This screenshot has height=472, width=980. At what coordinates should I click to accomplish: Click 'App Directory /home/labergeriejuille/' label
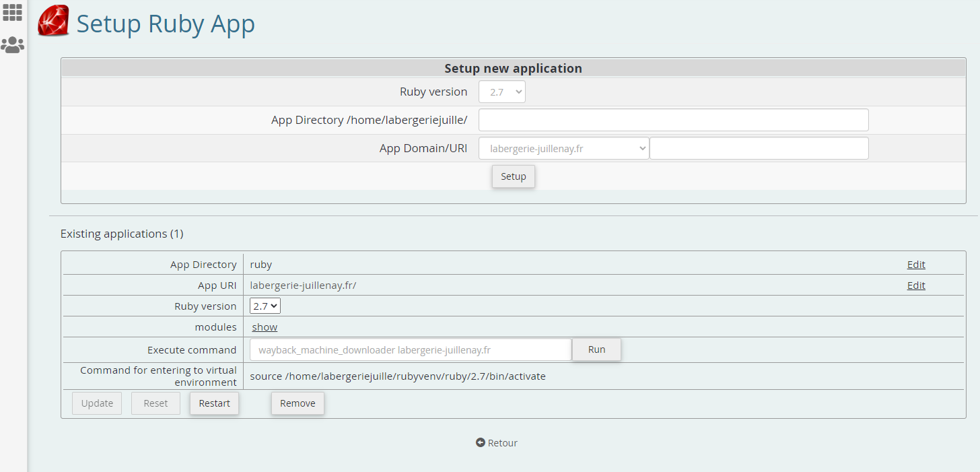click(x=370, y=120)
